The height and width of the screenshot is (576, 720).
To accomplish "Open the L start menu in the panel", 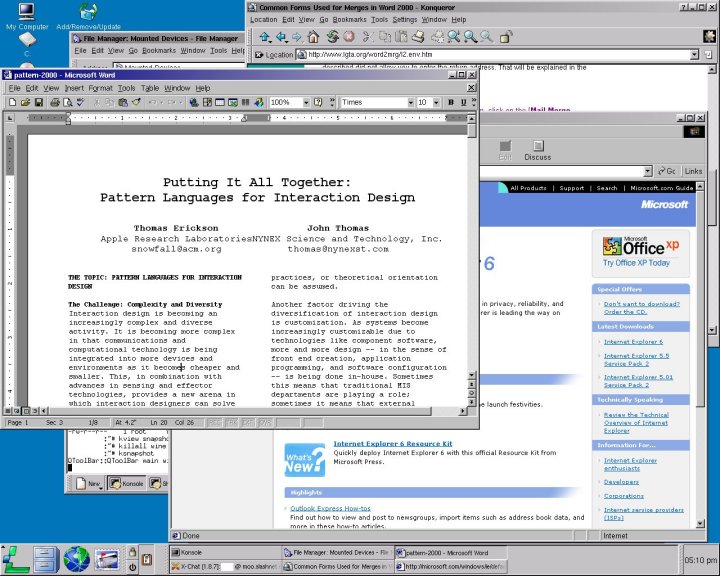I will [16, 559].
